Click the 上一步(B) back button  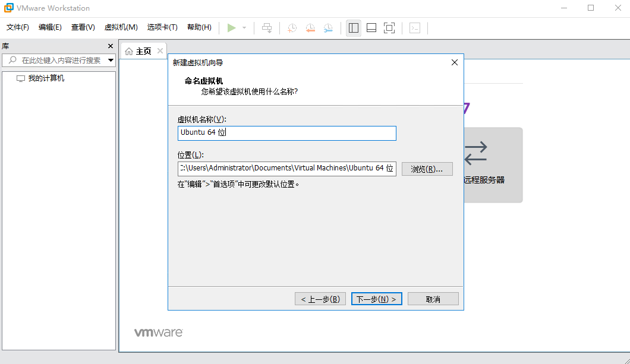pyautogui.click(x=320, y=299)
